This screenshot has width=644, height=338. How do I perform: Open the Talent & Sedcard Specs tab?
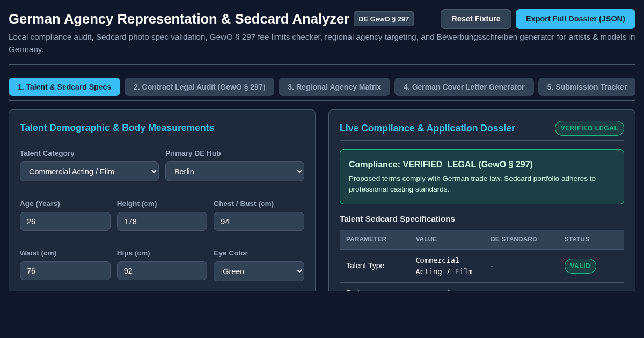coord(64,87)
